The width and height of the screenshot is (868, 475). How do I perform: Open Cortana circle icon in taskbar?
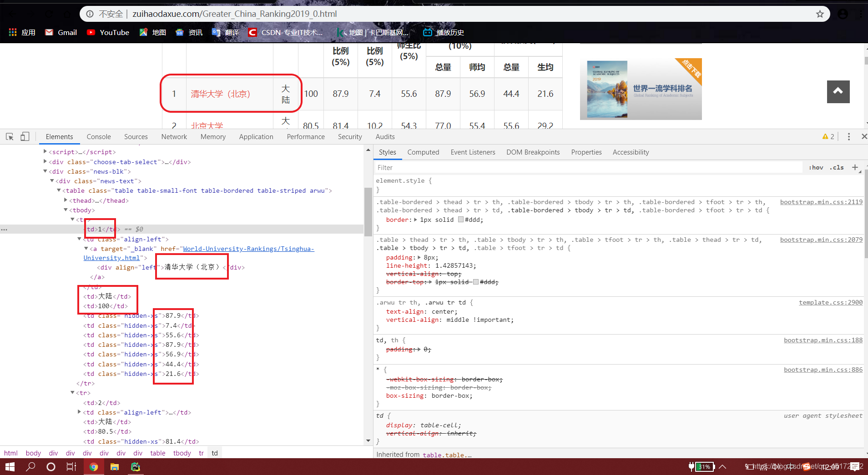(x=51, y=467)
